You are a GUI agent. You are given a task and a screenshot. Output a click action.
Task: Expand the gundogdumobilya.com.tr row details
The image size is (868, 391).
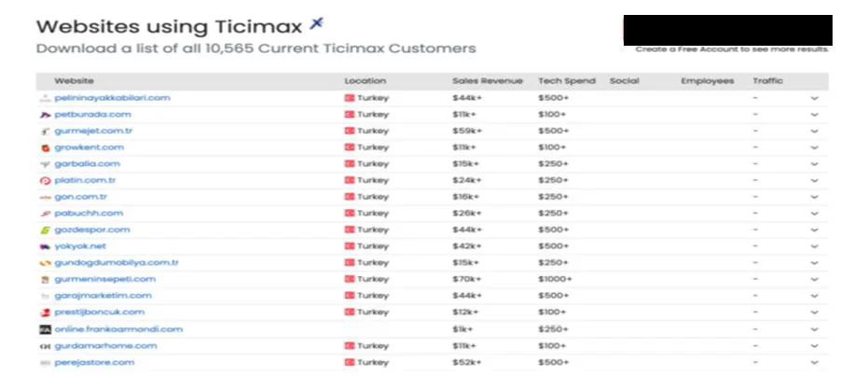tap(814, 263)
